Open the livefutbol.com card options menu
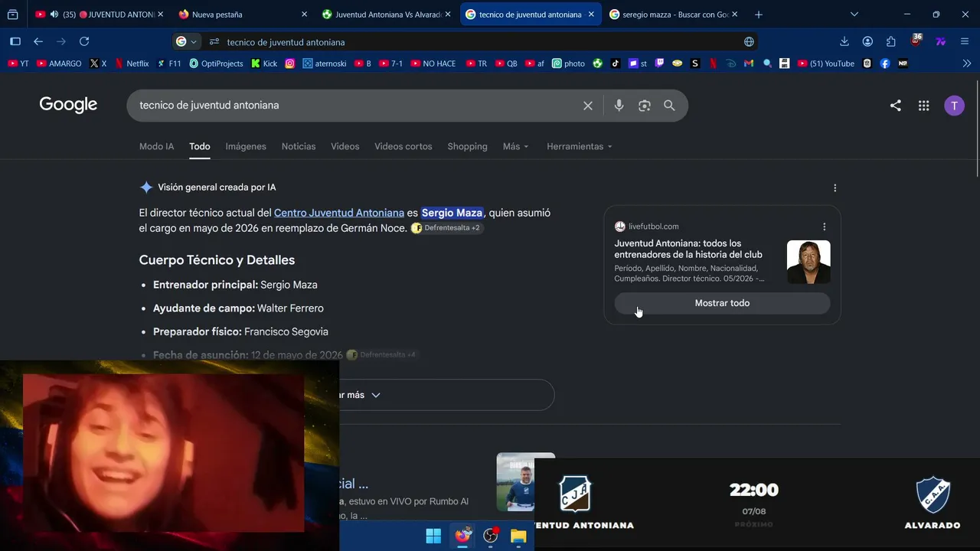This screenshot has height=551, width=980. pyautogui.click(x=824, y=227)
